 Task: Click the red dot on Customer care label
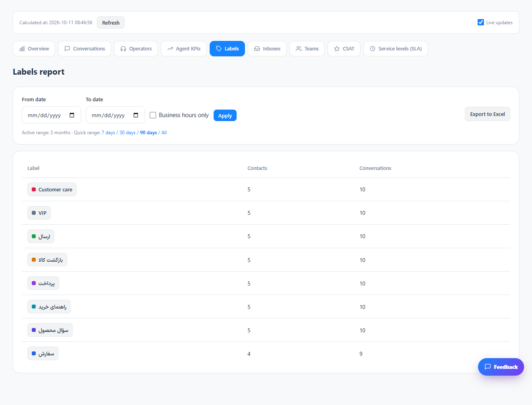pos(34,189)
